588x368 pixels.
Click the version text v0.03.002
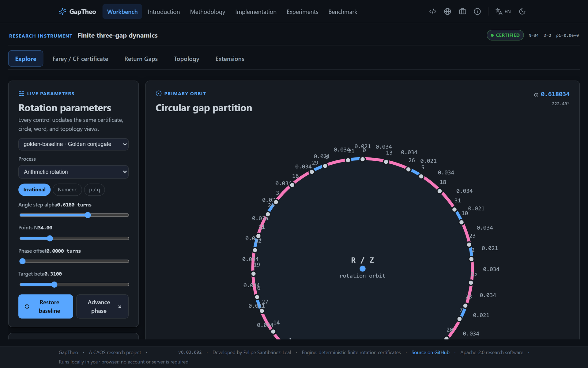tap(190, 352)
